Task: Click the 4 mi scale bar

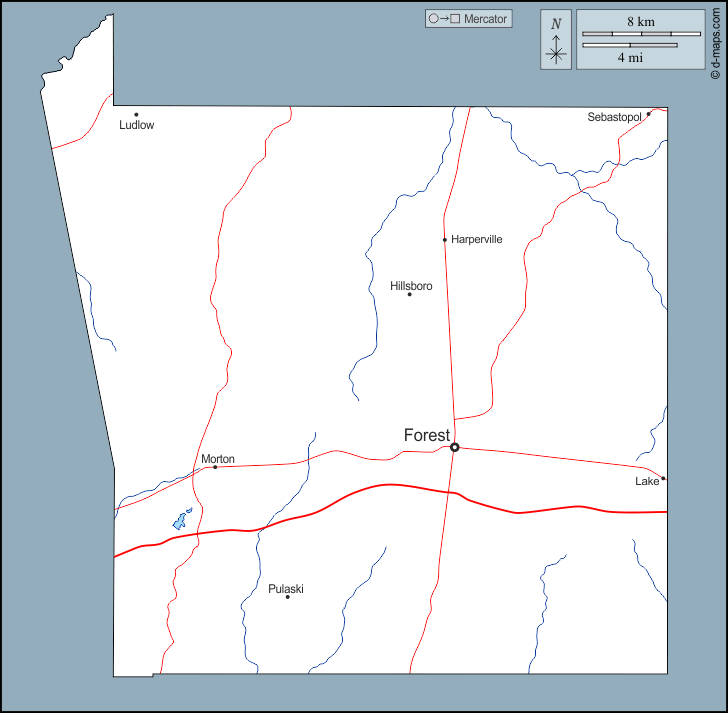Action: pyautogui.click(x=630, y=45)
